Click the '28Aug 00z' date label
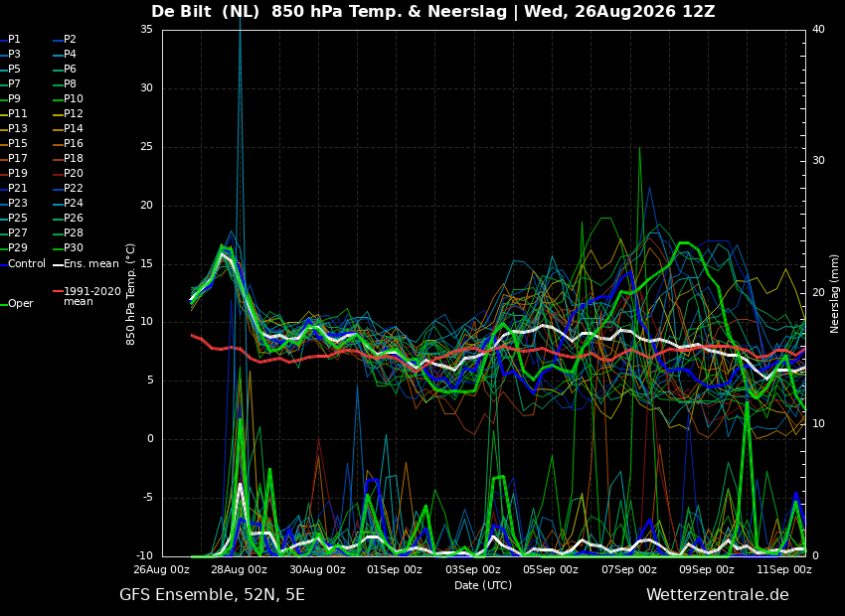The width and height of the screenshot is (845, 616). coord(240,569)
